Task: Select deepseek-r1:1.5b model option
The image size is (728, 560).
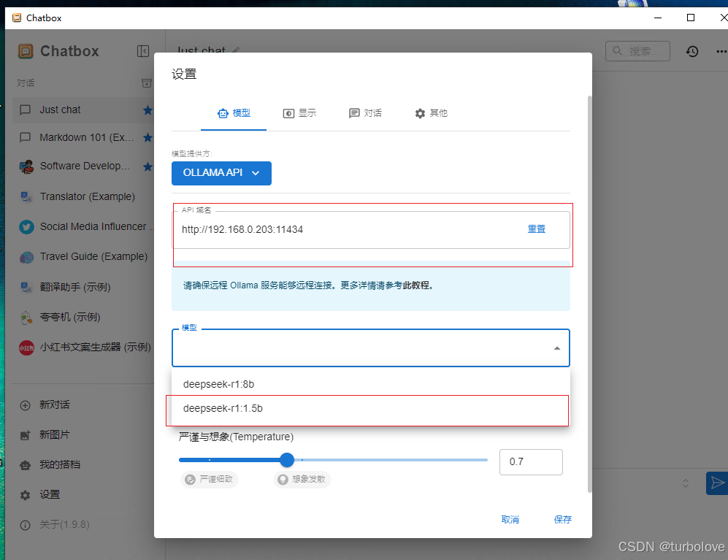Action: 370,408
